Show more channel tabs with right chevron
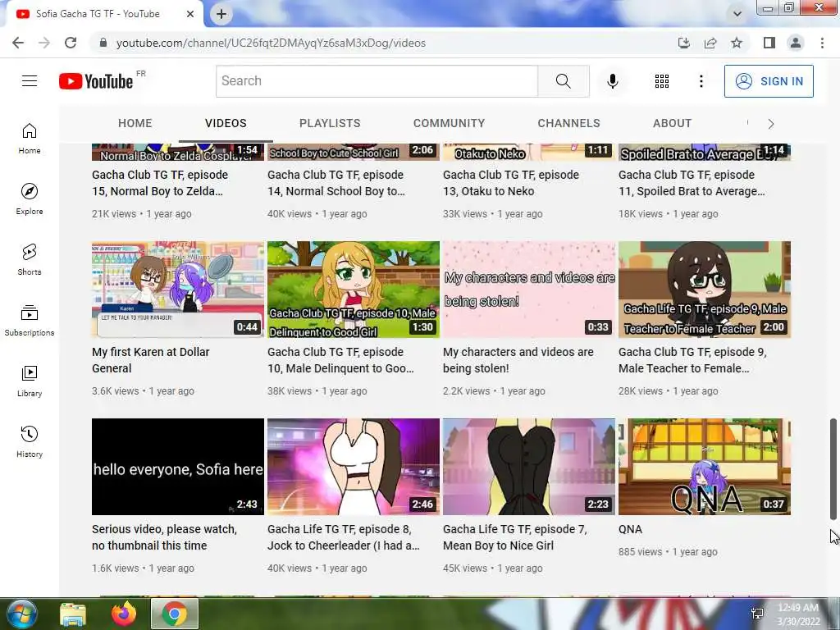The height and width of the screenshot is (630, 840). [771, 124]
